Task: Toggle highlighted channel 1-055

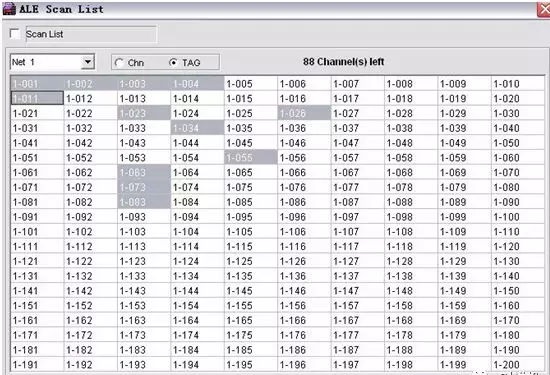Action: coord(251,157)
